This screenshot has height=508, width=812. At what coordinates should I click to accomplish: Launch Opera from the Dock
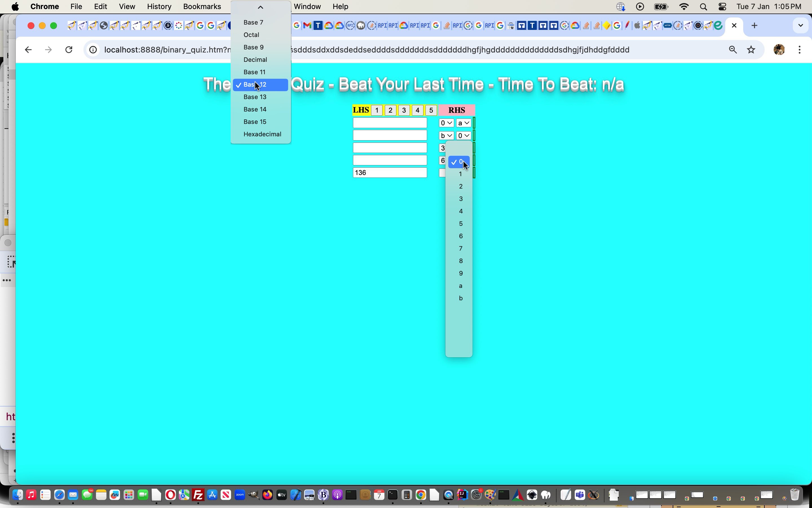coord(171,495)
